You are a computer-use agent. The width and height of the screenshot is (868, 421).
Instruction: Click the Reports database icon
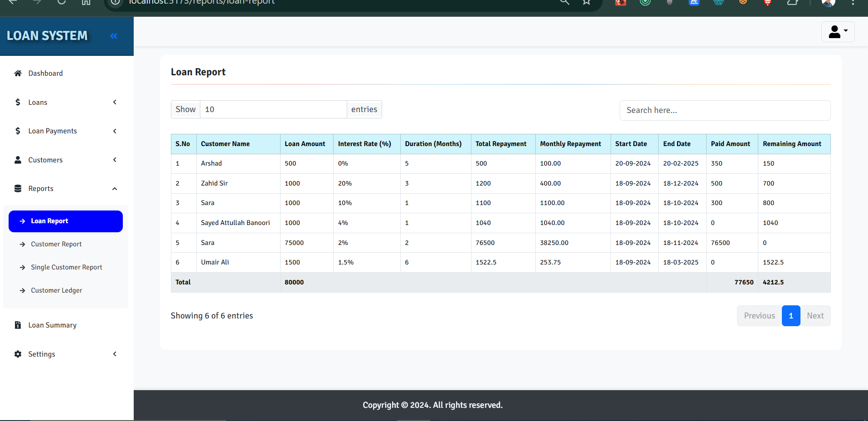click(x=18, y=188)
